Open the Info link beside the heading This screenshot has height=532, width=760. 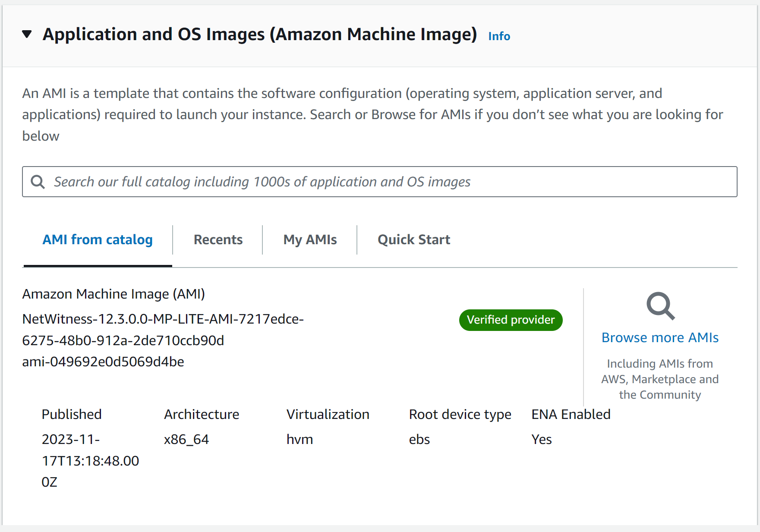click(499, 36)
